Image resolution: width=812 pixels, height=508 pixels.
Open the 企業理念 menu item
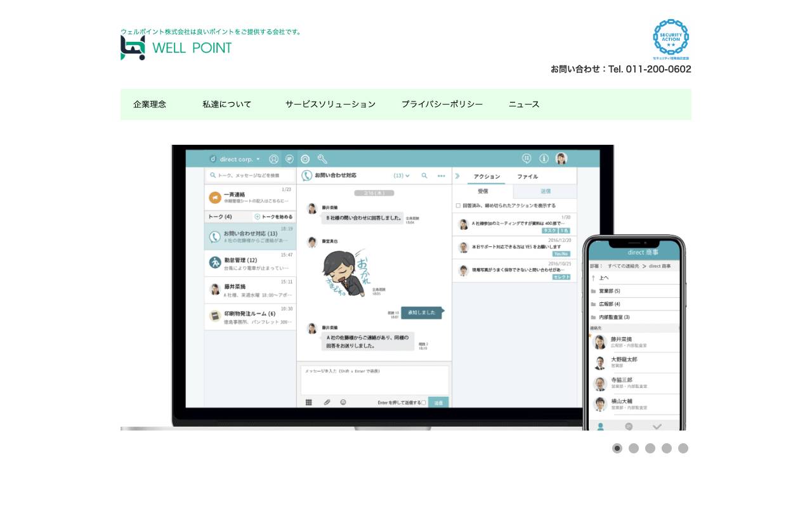[150, 104]
